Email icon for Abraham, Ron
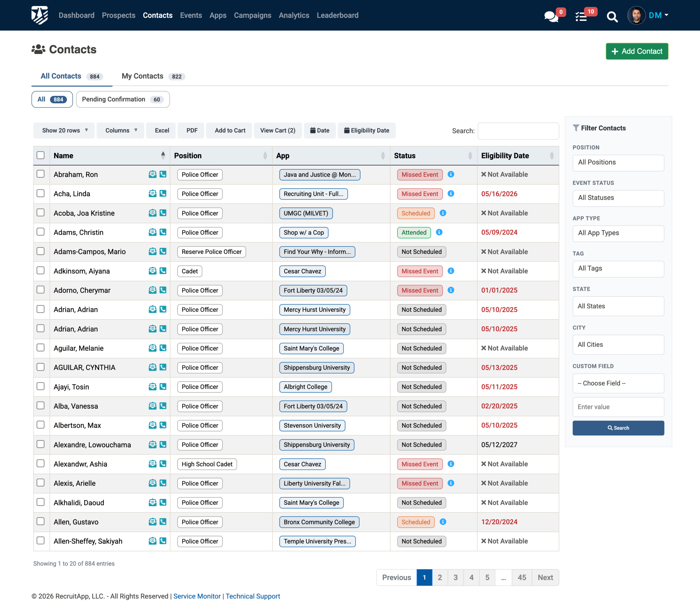The height and width of the screenshot is (609, 700). [x=153, y=174]
